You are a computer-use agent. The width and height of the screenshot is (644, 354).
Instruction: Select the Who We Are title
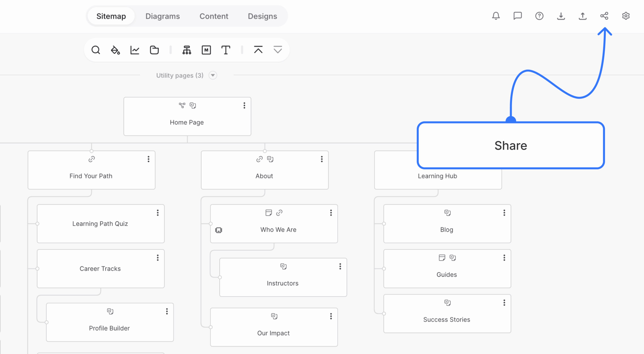pos(278,229)
